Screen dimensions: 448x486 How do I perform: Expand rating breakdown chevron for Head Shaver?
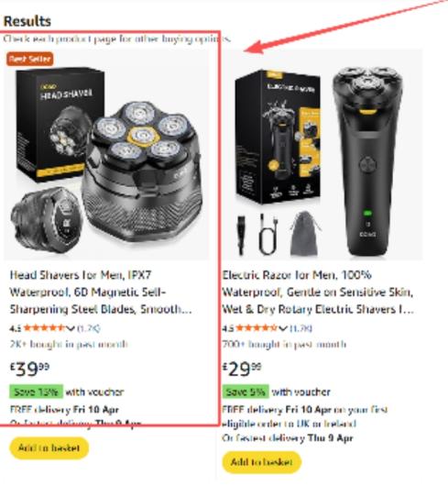click(x=71, y=328)
